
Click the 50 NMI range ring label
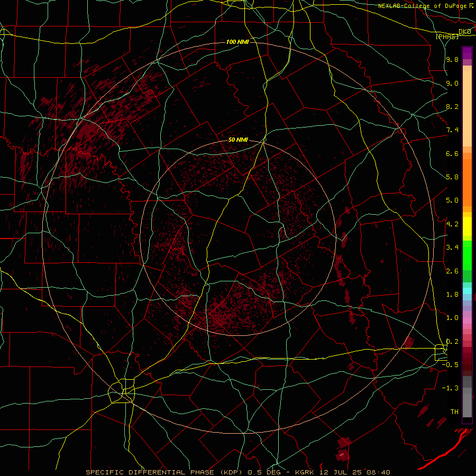click(x=238, y=140)
